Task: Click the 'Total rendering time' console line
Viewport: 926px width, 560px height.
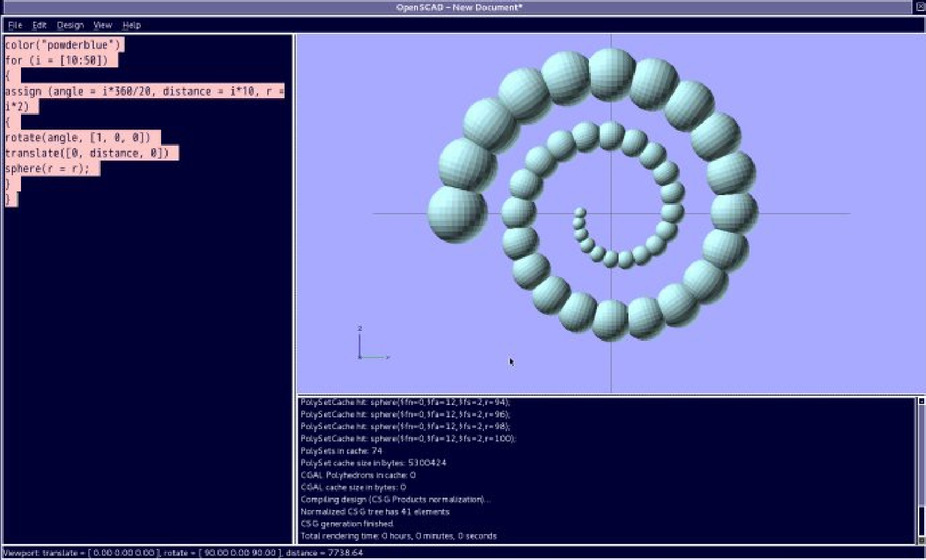Action: pyautogui.click(x=398, y=536)
